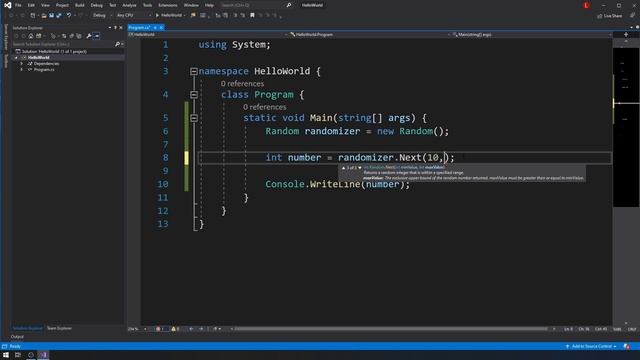Open the Edit menu
This screenshot has width=640, height=360.
(x=31, y=5)
